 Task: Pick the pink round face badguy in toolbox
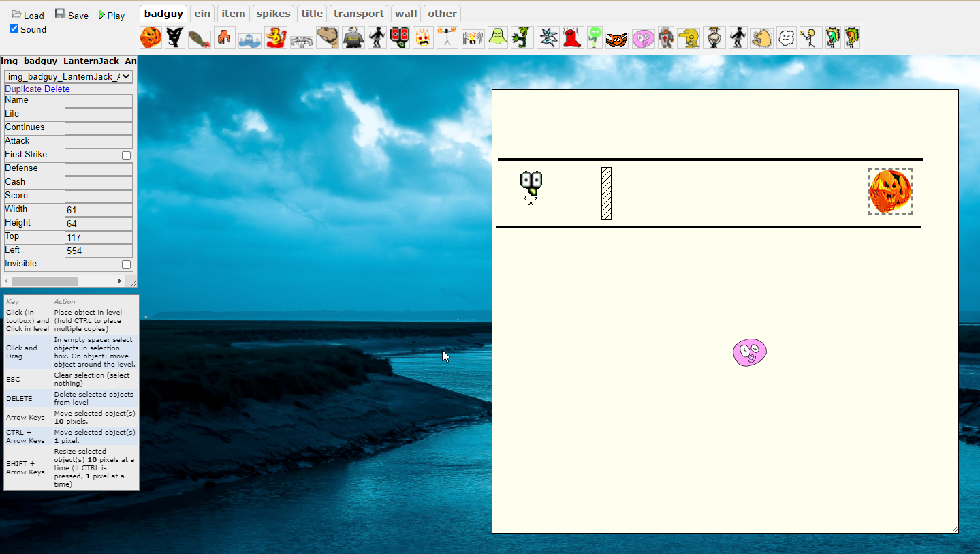click(x=643, y=38)
